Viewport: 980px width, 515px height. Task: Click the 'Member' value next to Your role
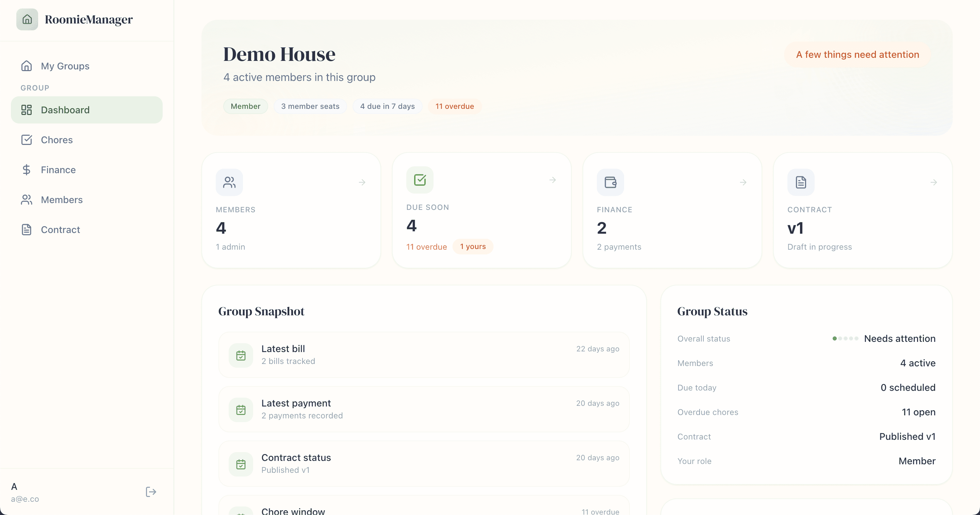pos(917,461)
